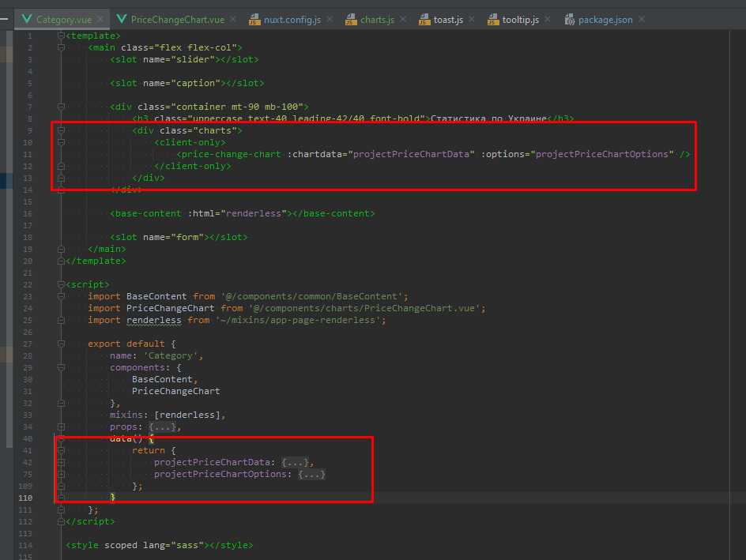The height and width of the screenshot is (560, 746).
Task: Click the closing </template> tag
Action: 96,261
